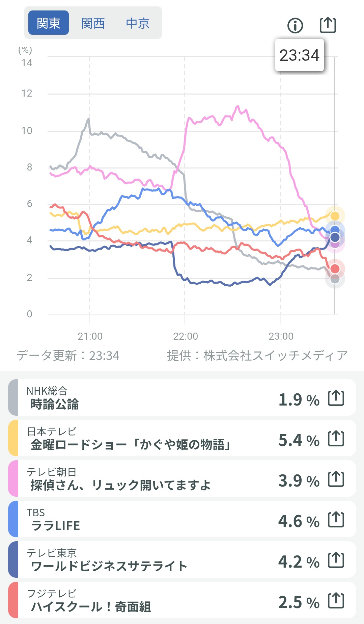Image resolution: width=364 pixels, height=624 pixels.
Task: Share the 日本テレビ 金曜ロードショー rating
Action: tap(336, 439)
